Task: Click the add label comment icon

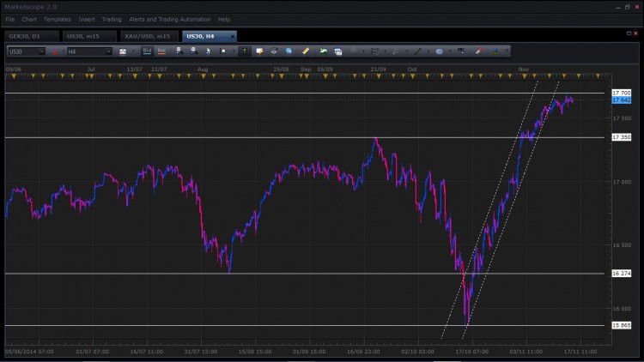Action: (259, 51)
